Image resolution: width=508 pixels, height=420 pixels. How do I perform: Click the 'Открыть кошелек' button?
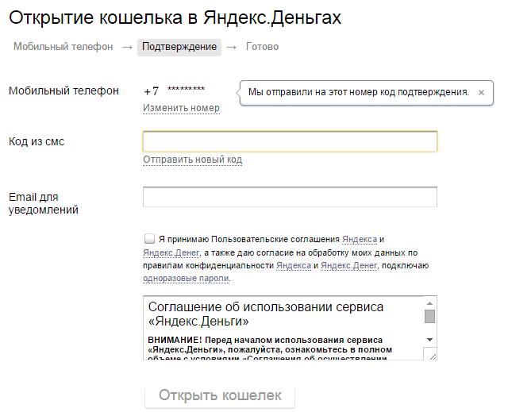point(220,395)
